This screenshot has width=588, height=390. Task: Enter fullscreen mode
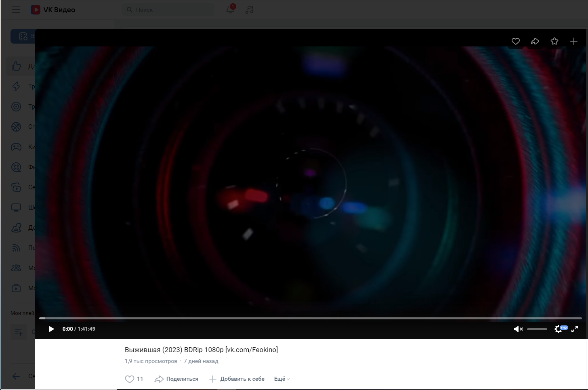tap(575, 329)
